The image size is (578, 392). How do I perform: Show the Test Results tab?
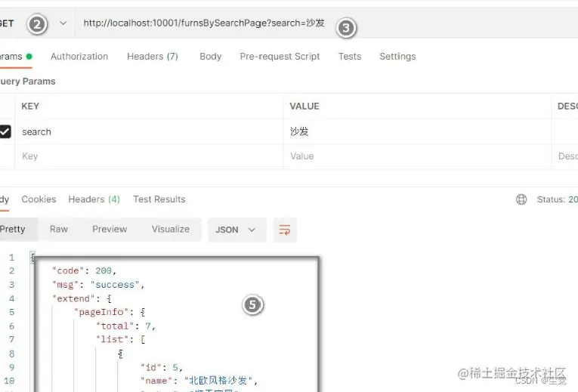click(x=159, y=199)
